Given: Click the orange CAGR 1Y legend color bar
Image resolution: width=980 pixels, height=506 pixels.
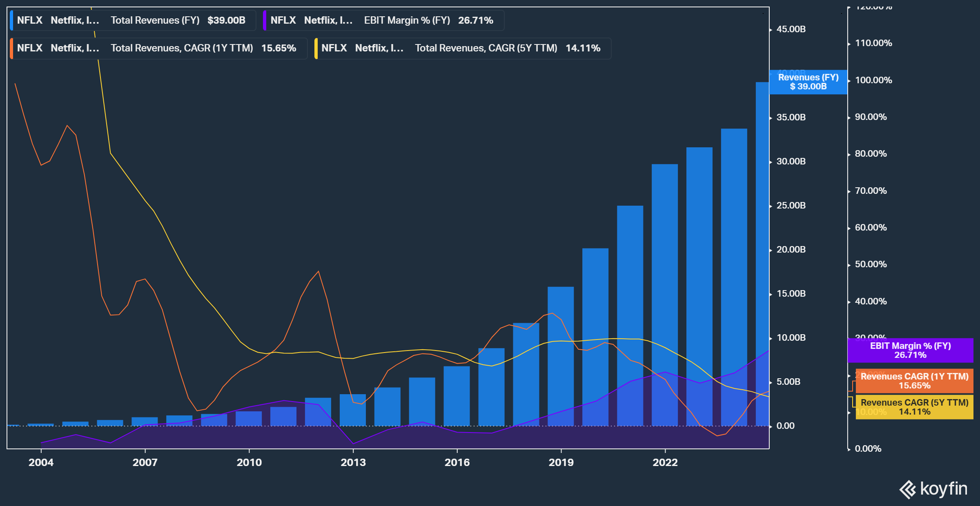Looking at the screenshot, I should (x=11, y=48).
